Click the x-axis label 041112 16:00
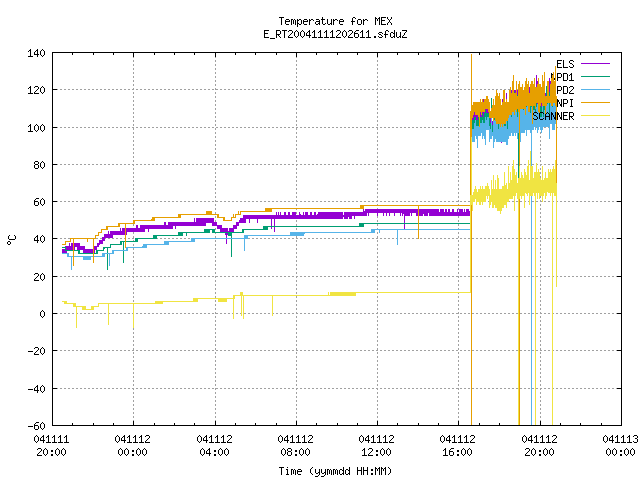The image size is (640, 480). (x=458, y=446)
